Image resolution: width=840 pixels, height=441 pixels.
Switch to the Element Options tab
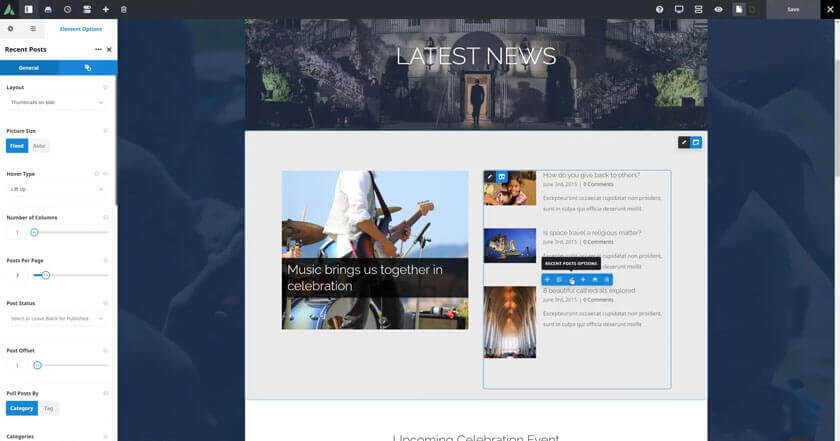(x=81, y=29)
